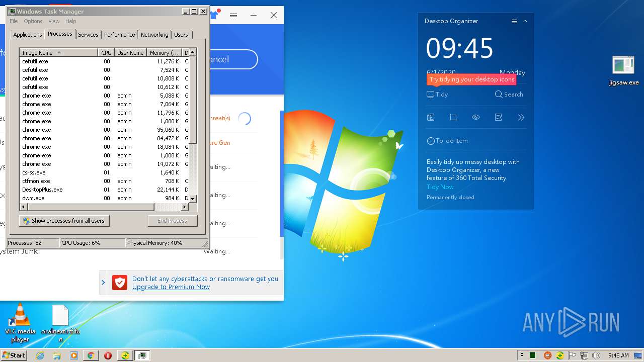Click the horizontal scrollbar right arrow in process list
Viewport: 644px width, 362px height.
[185, 207]
